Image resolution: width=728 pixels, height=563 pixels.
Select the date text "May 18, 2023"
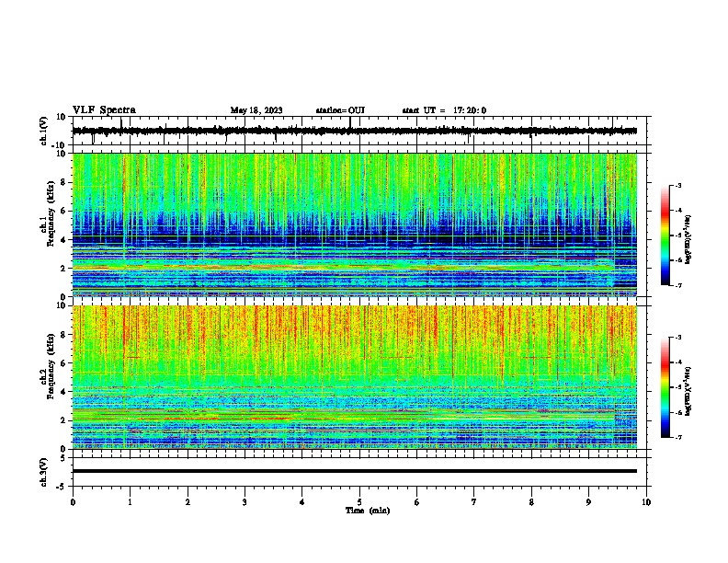coord(256,110)
